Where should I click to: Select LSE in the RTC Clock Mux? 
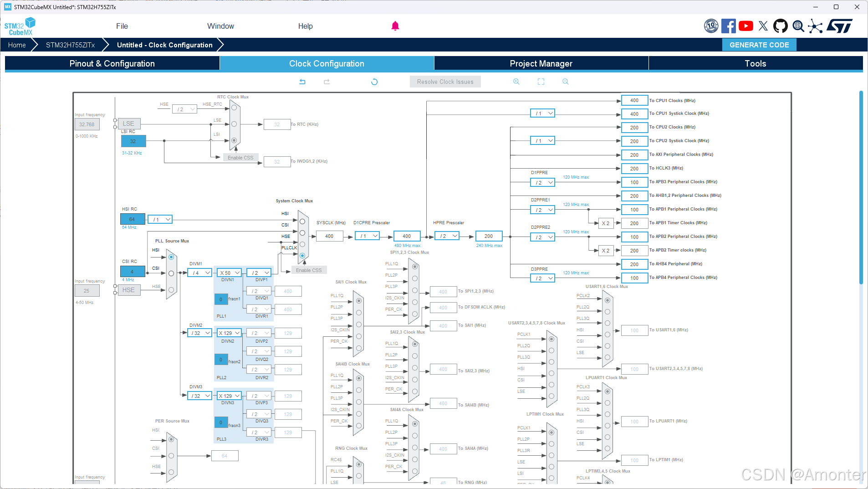coord(234,124)
